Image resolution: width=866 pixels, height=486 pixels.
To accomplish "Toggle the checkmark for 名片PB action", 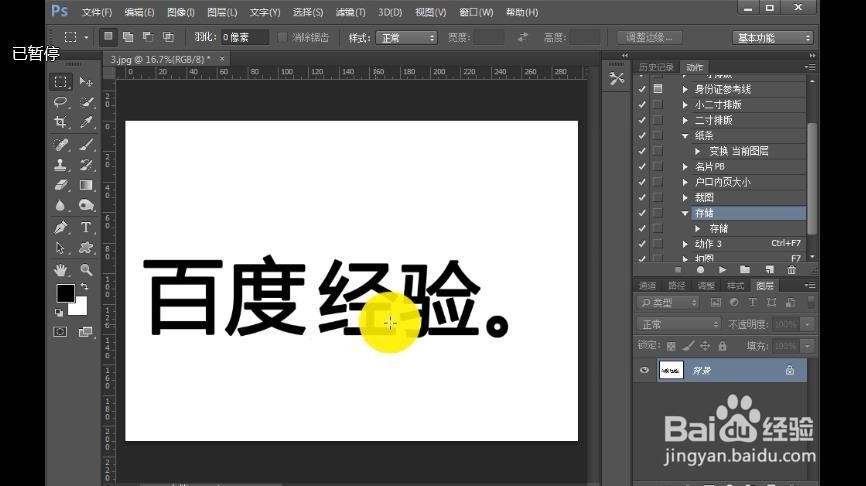I will [642, 166].
